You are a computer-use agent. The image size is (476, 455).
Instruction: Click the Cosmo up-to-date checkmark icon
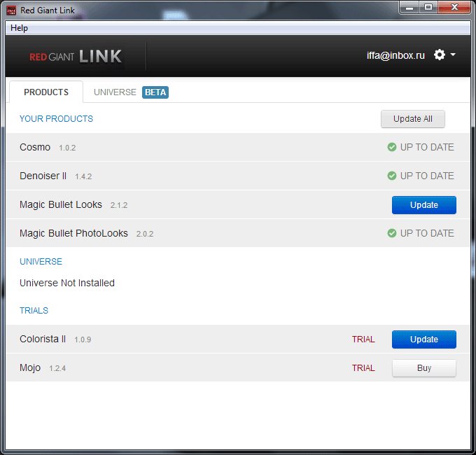pos(391,147)
